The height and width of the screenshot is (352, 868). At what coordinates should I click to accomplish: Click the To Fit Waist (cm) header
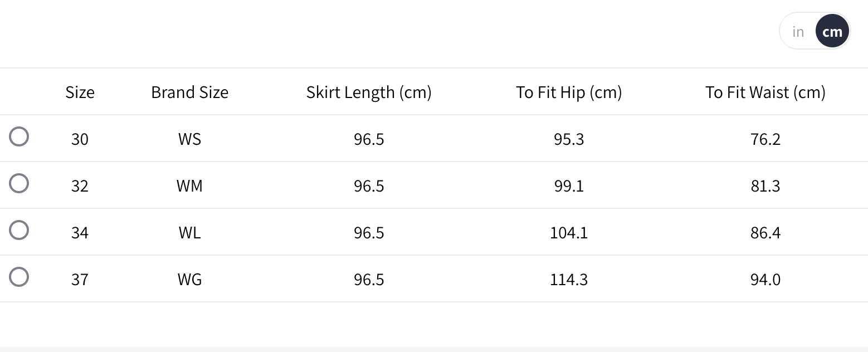pyautogui.click(x=765, y=92)
